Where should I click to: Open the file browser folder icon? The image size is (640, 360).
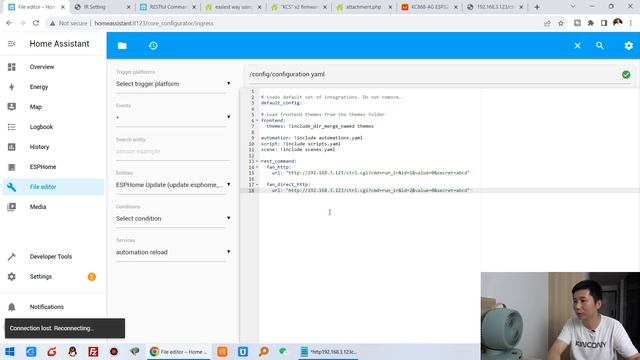click(122, 46)
